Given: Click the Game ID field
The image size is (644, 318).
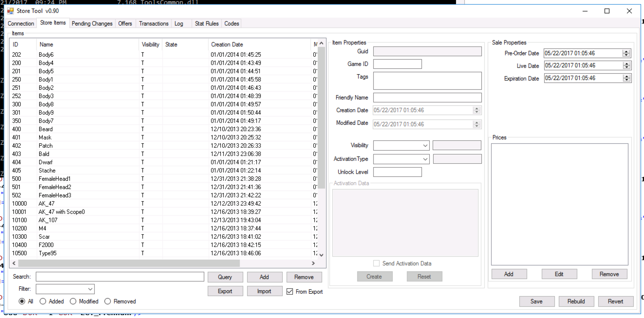Looking at the screenshot, I should coord(397,64).
